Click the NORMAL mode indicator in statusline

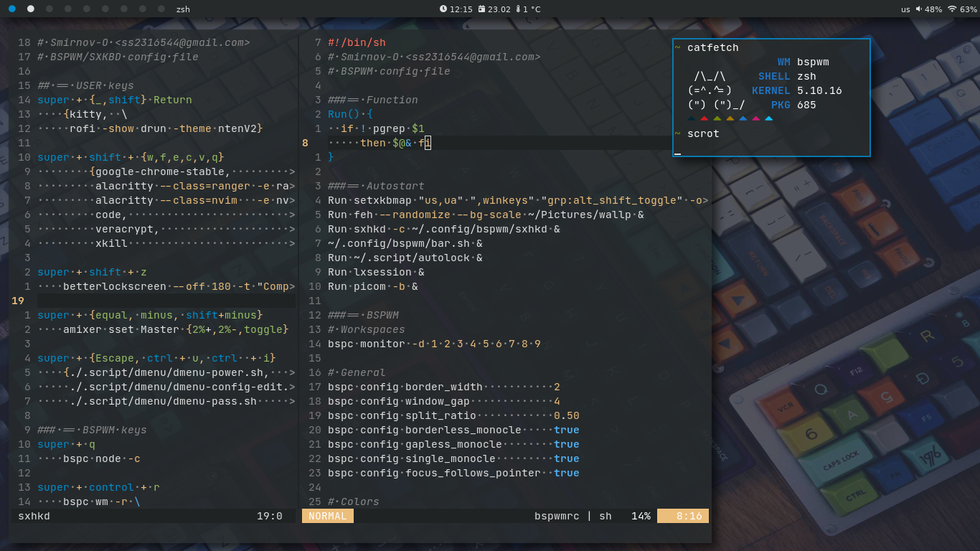tap(328, 516)
